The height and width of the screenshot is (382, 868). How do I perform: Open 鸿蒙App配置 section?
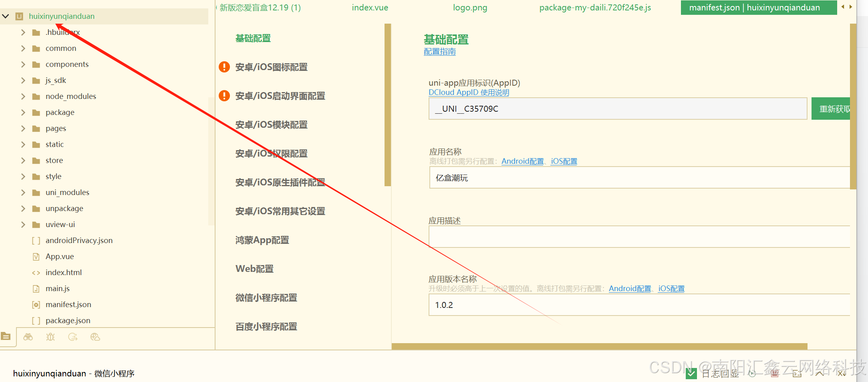tap(262, 240)
